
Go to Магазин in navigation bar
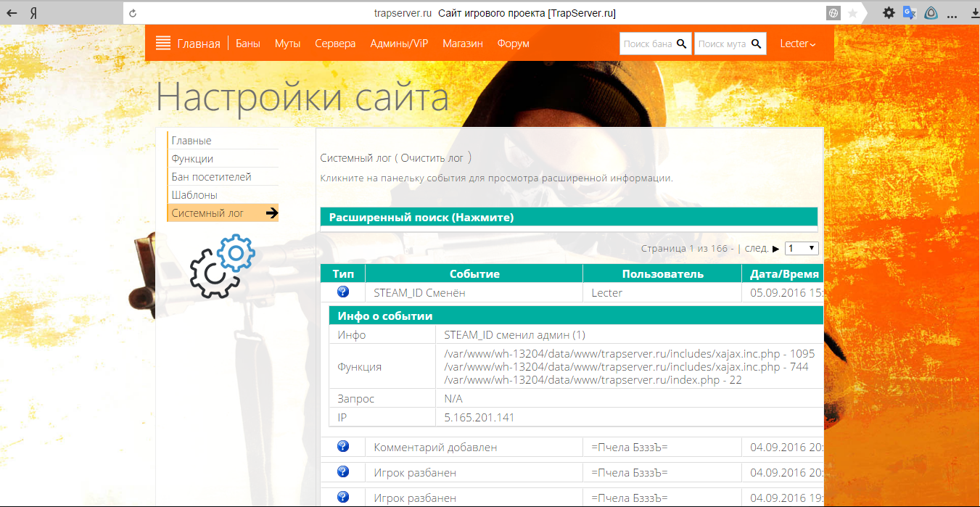point(463,44)
